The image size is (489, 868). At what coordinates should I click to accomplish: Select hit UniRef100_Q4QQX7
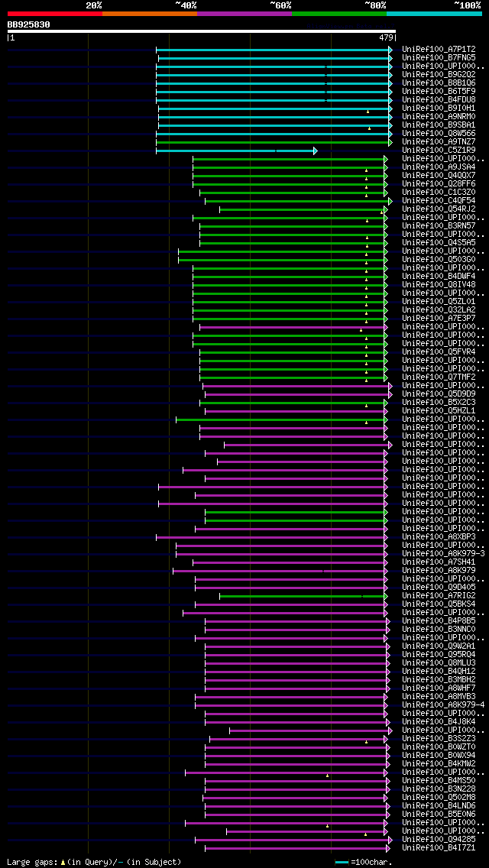[439, 176]
